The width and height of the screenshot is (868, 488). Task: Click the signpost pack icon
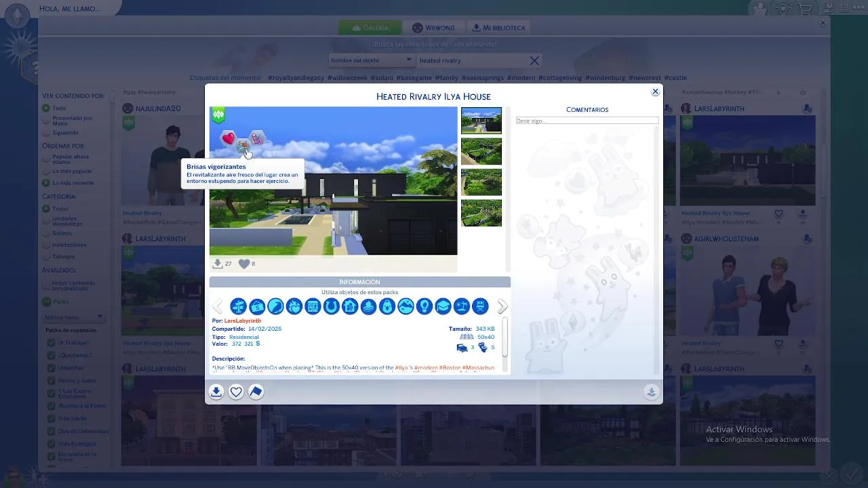tap(238, 306)
